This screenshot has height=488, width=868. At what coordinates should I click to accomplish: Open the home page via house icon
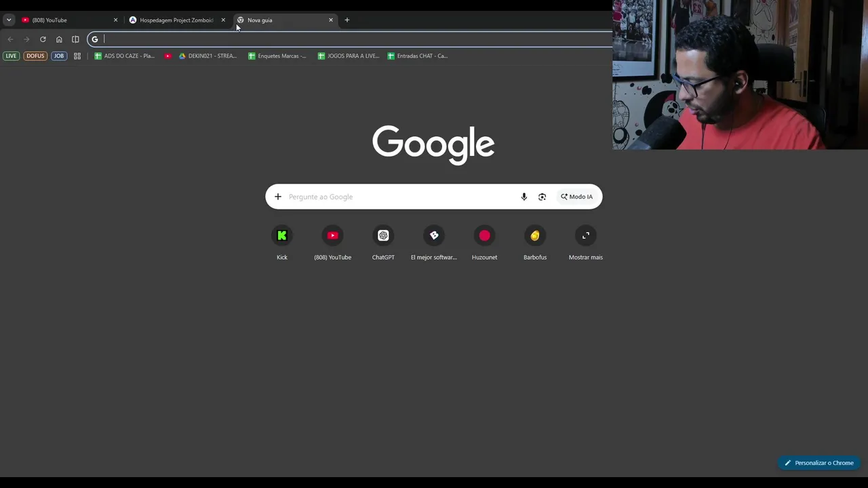pyautogui.click(x=59, y=39)
